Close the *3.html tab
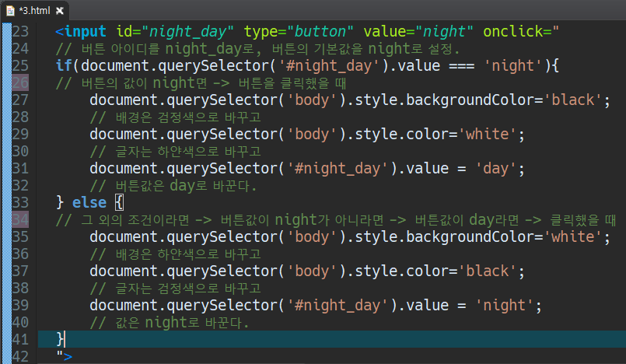The height and width of the screenshot is (364, 626). coord(59,11)
